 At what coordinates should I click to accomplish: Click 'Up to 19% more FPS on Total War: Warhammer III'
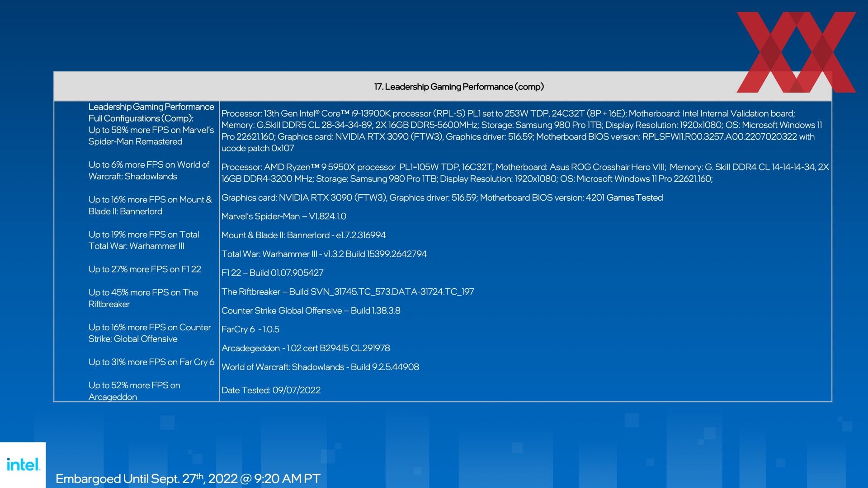144,240
